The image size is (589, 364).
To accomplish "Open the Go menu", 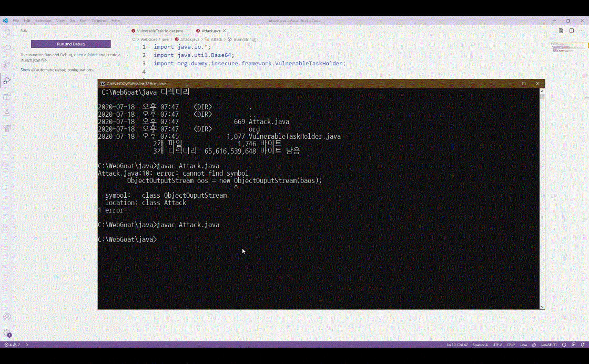I will pyautogui.click(x=72, y=21).
